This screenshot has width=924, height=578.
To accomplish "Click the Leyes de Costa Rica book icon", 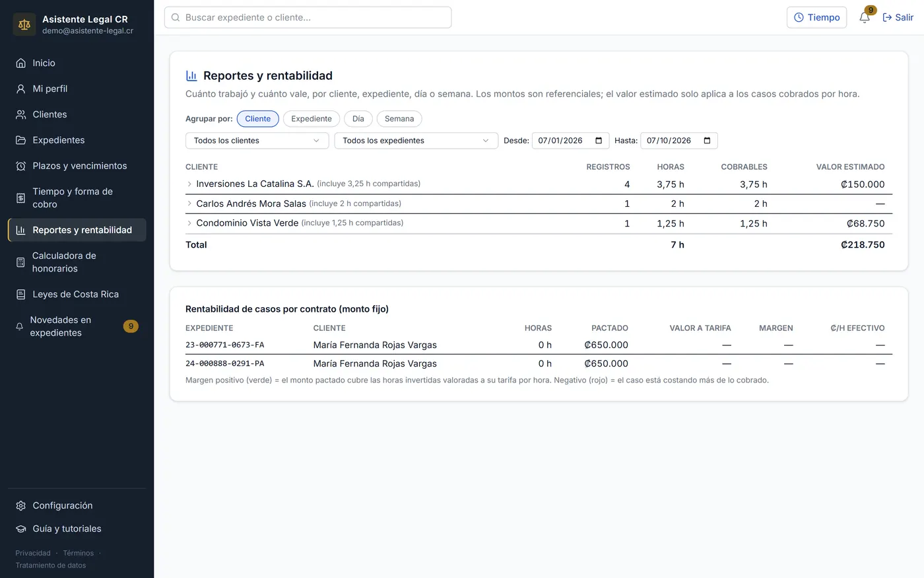I will (20, 295).
